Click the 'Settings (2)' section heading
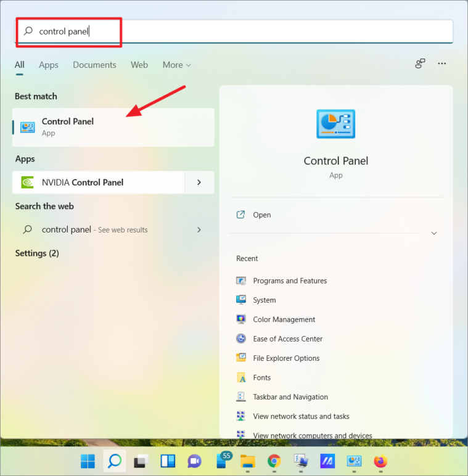Viewport: 468px width, 476px height. [x=37, y=253]
